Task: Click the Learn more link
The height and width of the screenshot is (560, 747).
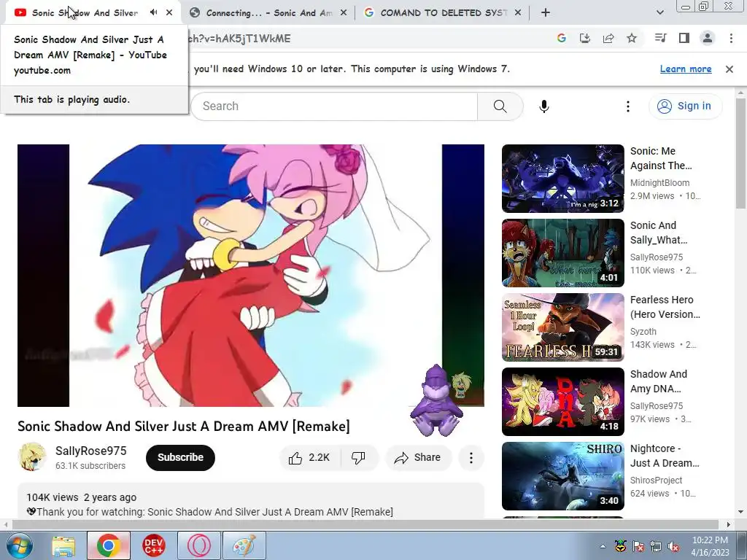Action: [x=686, y=69]
